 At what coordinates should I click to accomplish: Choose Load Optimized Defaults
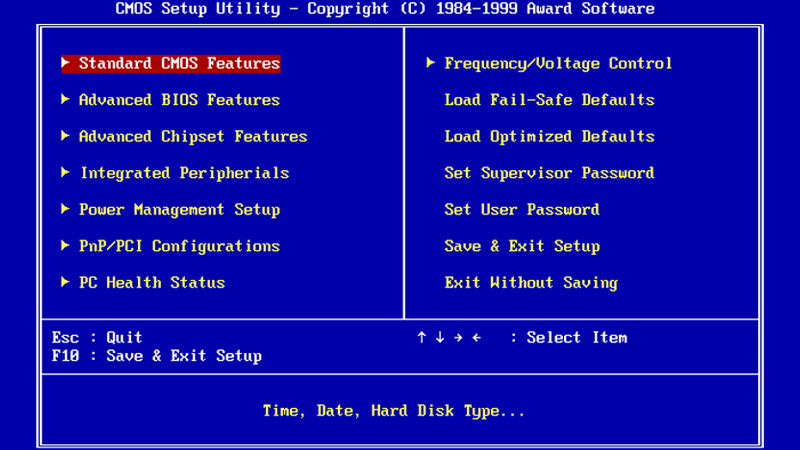click(x=549, y=136)
